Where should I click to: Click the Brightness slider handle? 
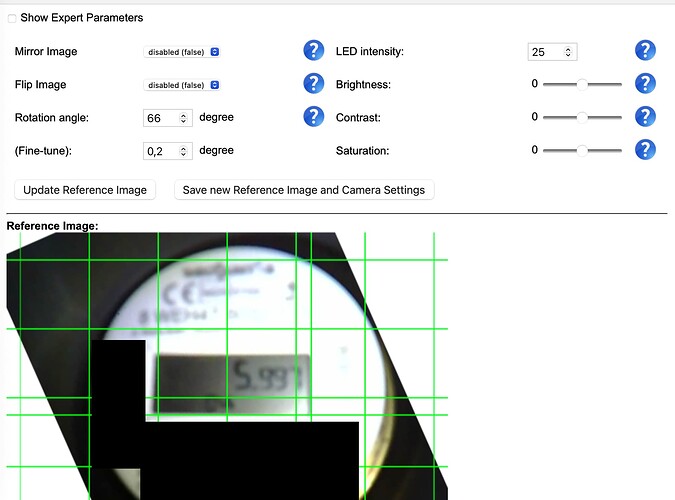tap(582, 85)
